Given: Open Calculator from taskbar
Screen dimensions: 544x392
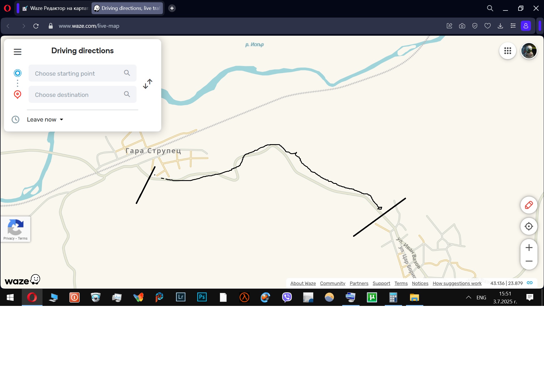Looking at the screenshot, I should pyautogui.click(x=393, y=297).
